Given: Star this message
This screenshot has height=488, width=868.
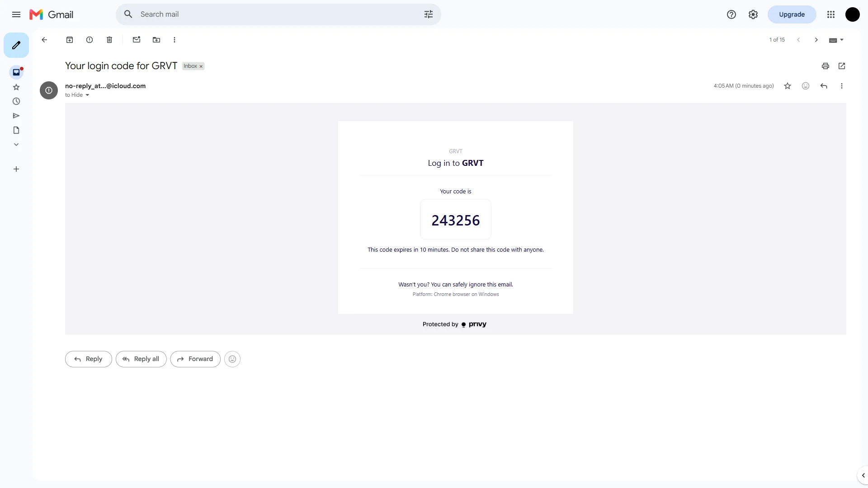Looking at the screenshot, I should click(788, 86).
